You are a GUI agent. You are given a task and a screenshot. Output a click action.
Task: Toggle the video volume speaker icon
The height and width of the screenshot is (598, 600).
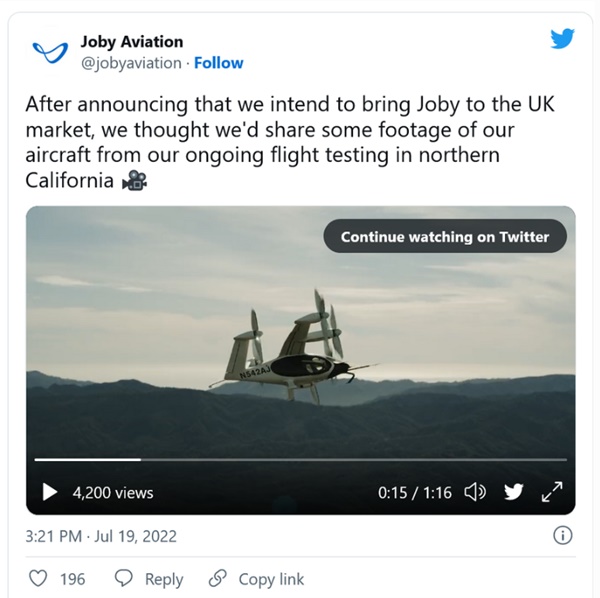click(475, 492)
